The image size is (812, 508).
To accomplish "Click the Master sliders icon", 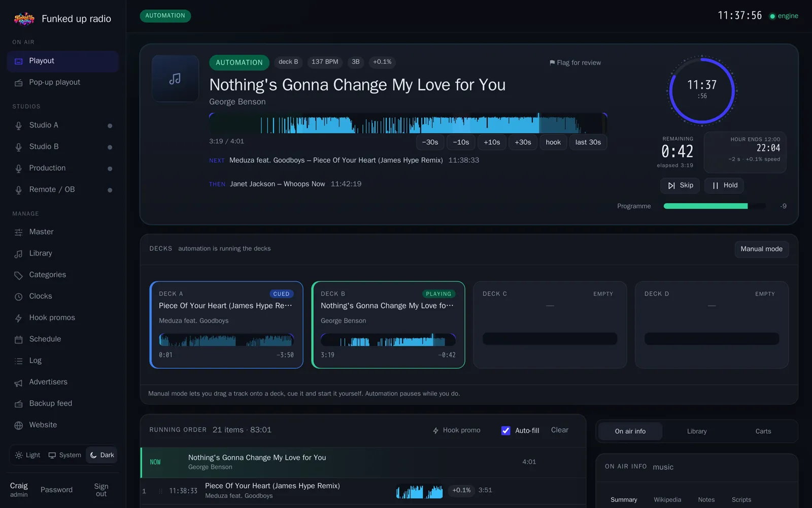I will click(19, 232).
